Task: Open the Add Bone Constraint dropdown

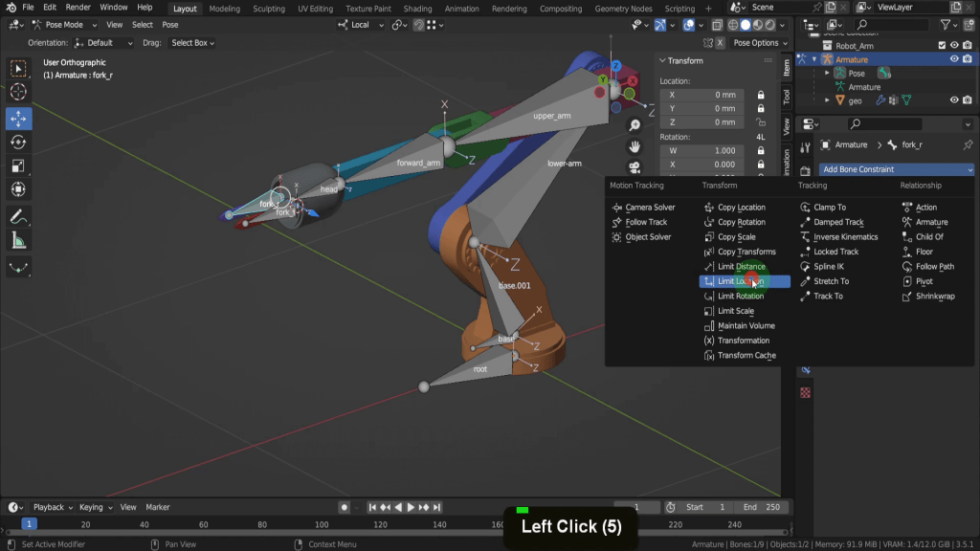Action: pos(897,169)
